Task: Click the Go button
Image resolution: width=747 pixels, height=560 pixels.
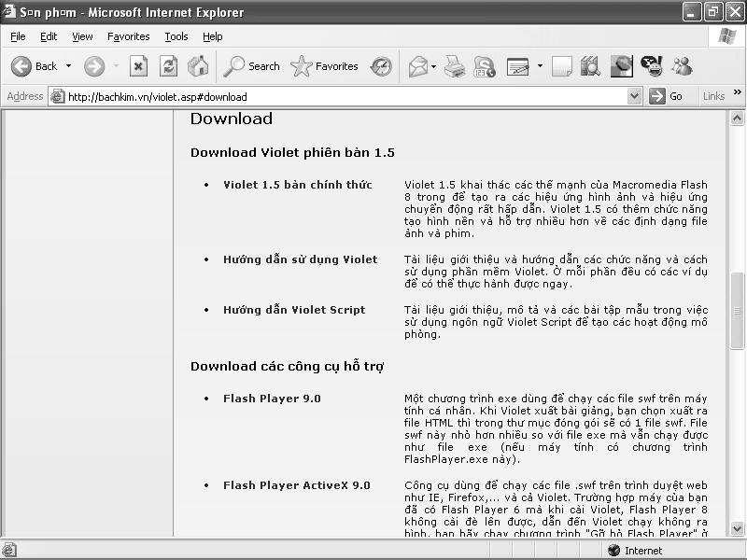Action: [x=667, y=97]
